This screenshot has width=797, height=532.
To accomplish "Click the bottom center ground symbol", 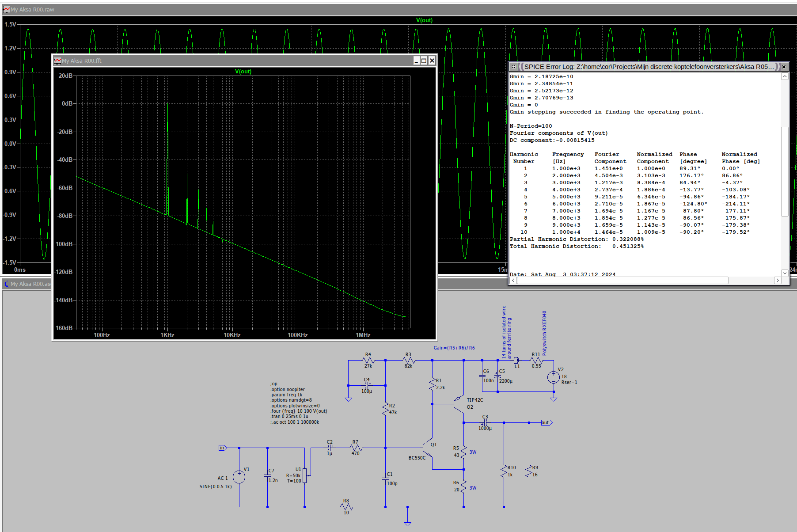I will [407, 523].
